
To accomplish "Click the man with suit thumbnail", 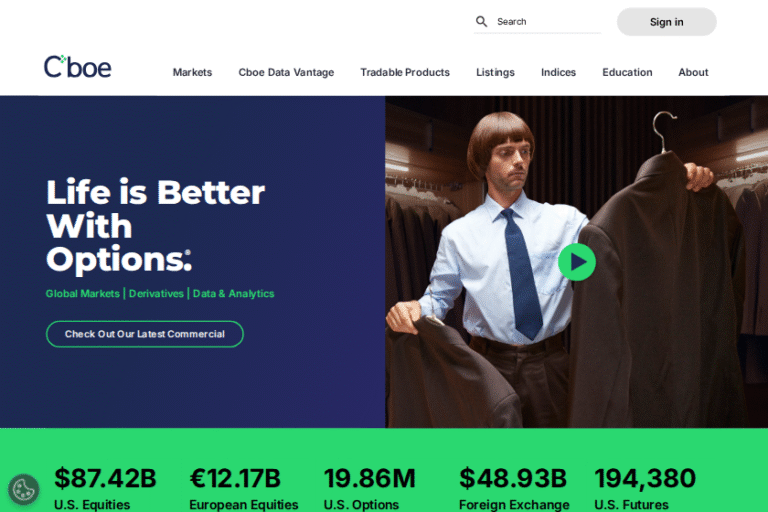I will pyautogui.click(x=576, y=262).
